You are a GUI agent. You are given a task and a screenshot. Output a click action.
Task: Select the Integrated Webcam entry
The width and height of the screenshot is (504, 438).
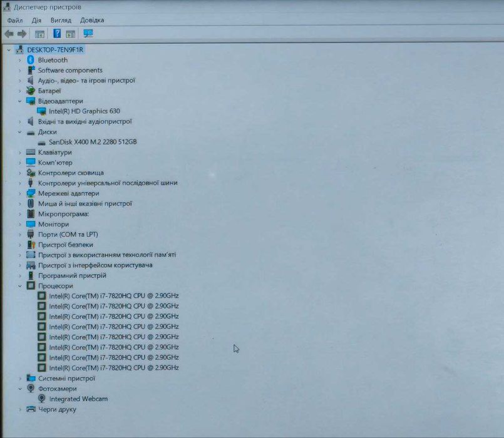(78, 399)
